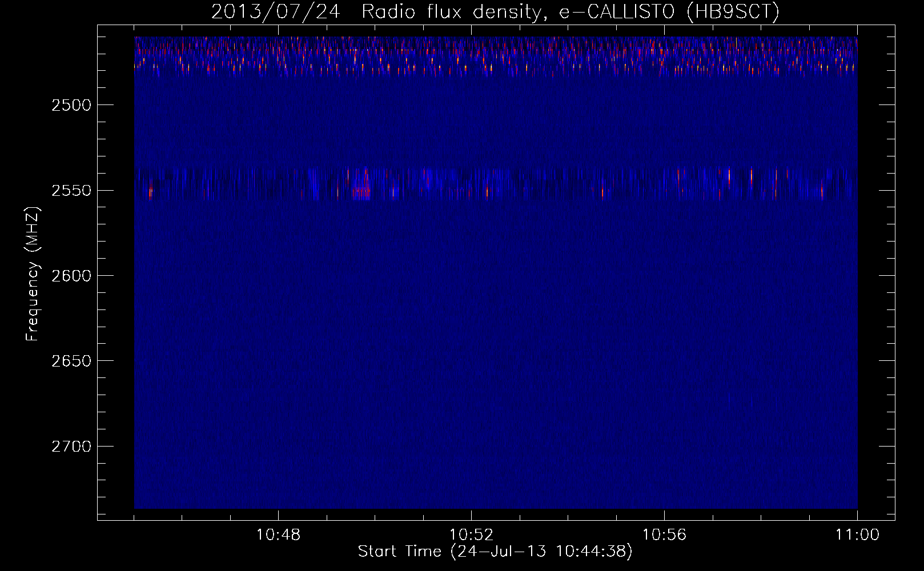Click the 2550 frequency axis label
This screenshot has width=924, height=571.
click(71, 191)
